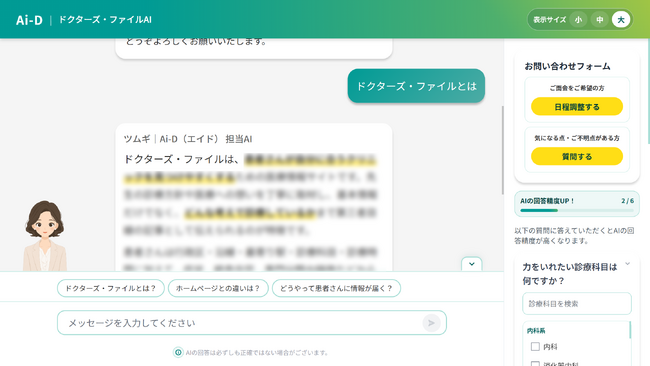Screen dimensions: 650x366
Task: Click the 日程調整する button
Action: pyautogui.click(x=577, y=107)
